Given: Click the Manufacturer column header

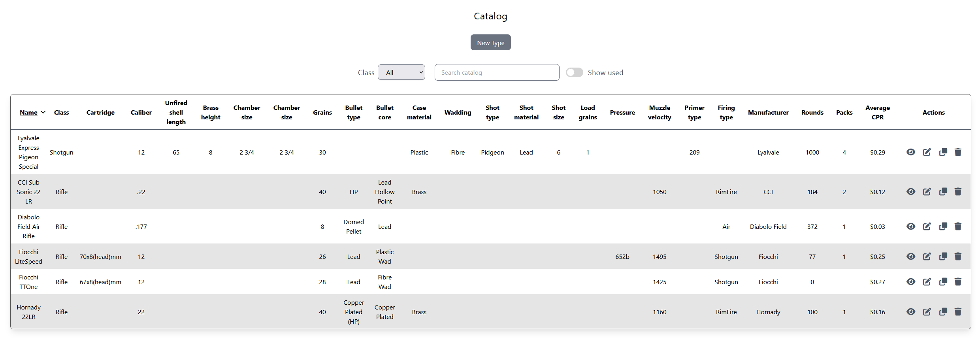Looking at the screenshot, I should click(768, 113).
